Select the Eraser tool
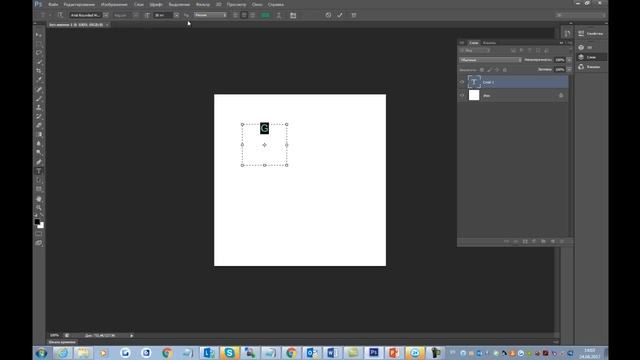The width and height of the screenshot is (640, 360). (x=39, y=125)
